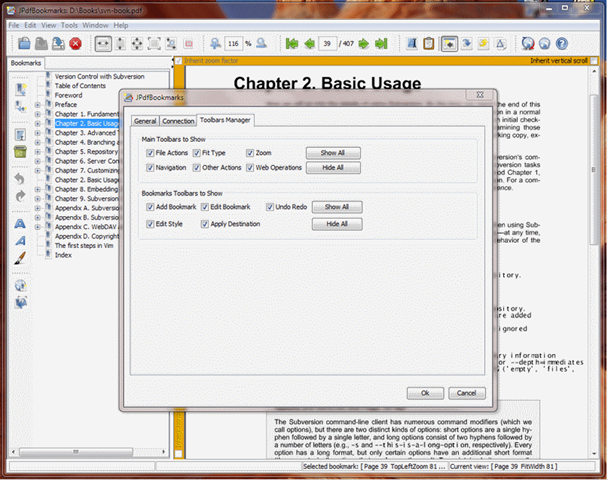Click the fit width icon
Screen dimensions: 608x480
pos(102,44)
